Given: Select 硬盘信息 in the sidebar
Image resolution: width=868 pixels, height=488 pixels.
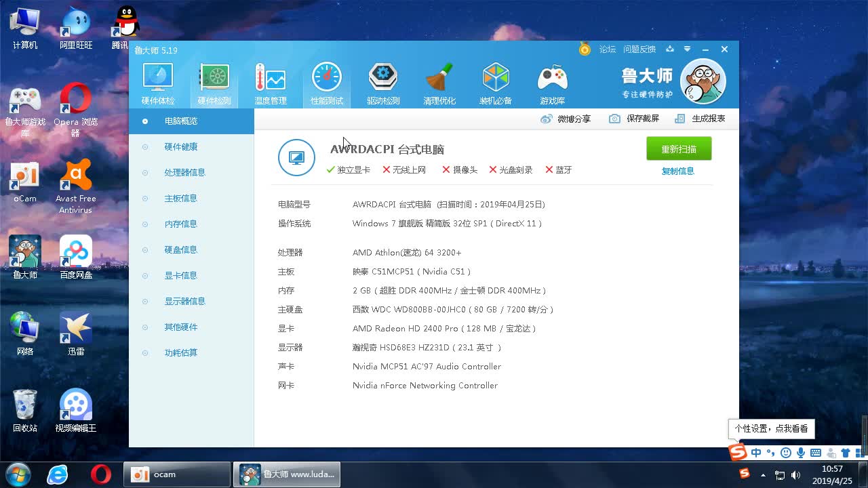Looking at the screenshot, I should [191, 250].
